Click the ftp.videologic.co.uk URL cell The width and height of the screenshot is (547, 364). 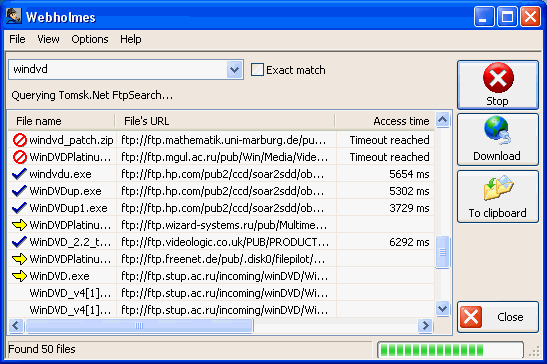pyautogui.click(x=226, y=242)
